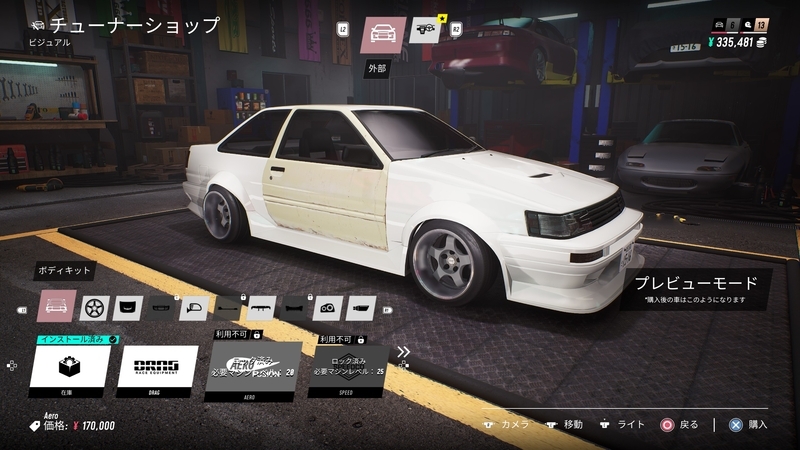Click the ビジュアル subtitle text
The image size is (800, 450).
tap(49, 43)
